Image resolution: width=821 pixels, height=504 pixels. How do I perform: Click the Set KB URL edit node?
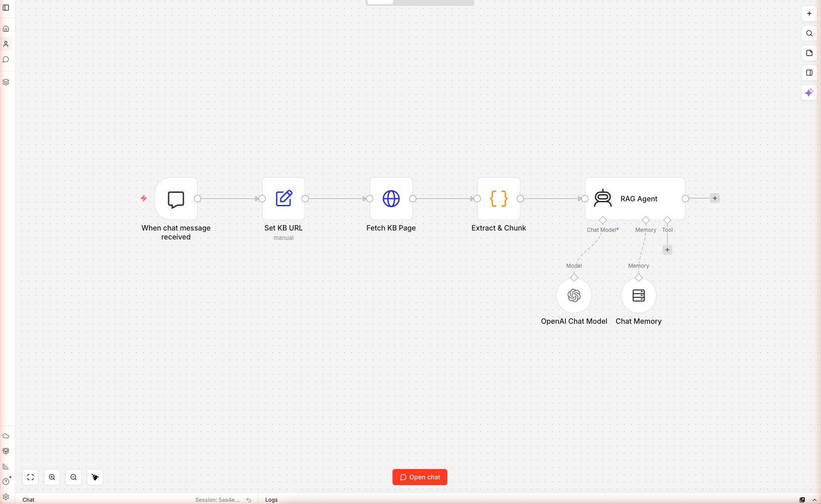click(283, 198)
